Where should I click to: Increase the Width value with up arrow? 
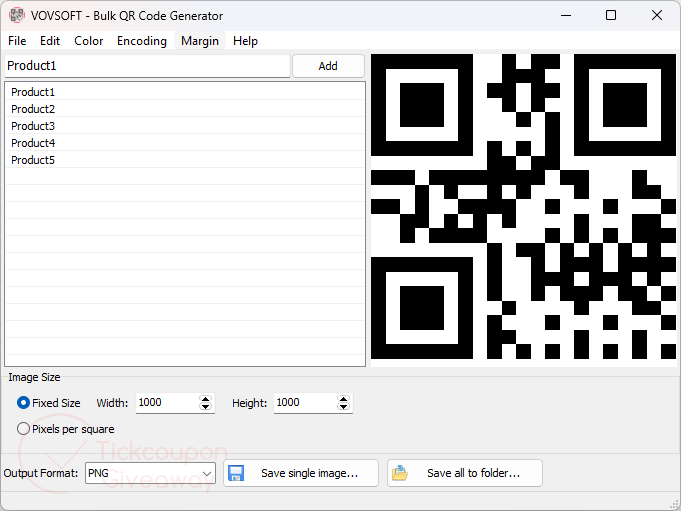coord(206,399)
